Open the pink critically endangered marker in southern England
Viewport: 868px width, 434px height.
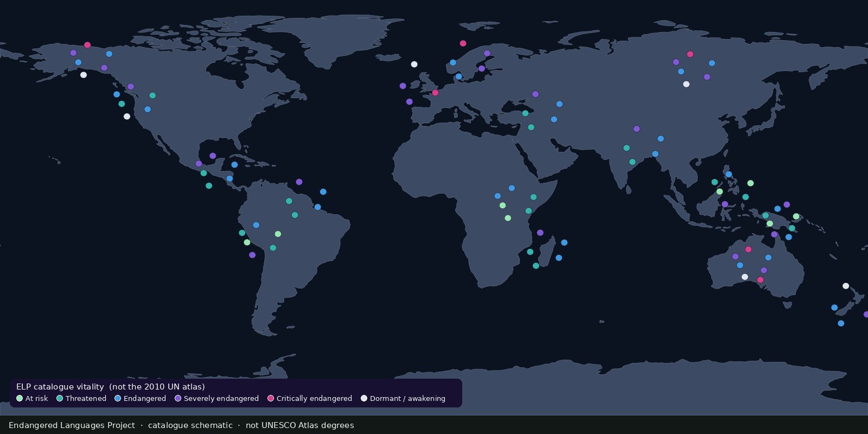[435, 93]
